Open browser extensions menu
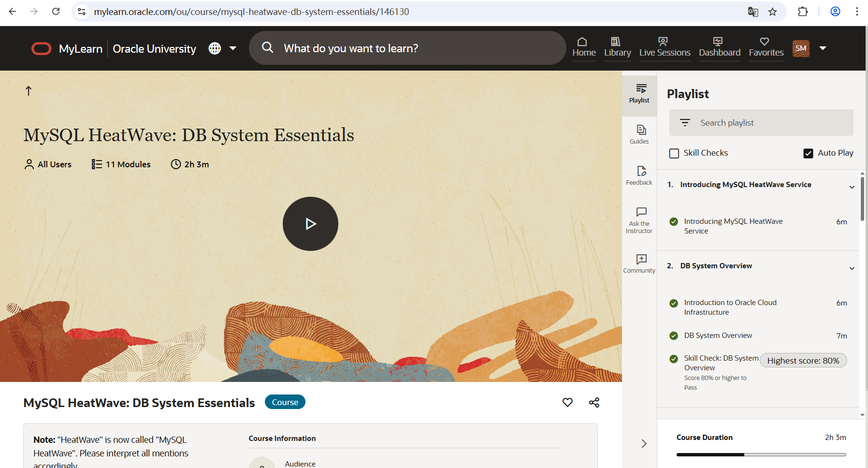Viewport: 868px width, 468px height. point(803,12)
